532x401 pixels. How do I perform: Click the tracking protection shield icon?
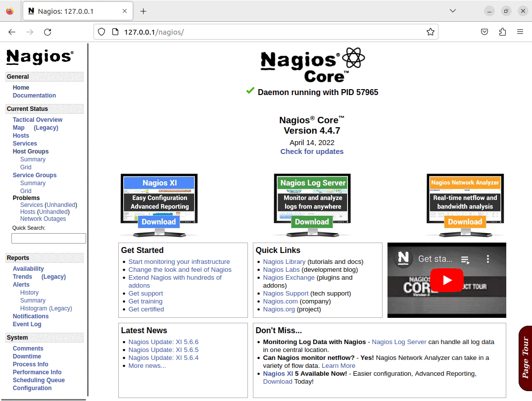pos(101,31)
